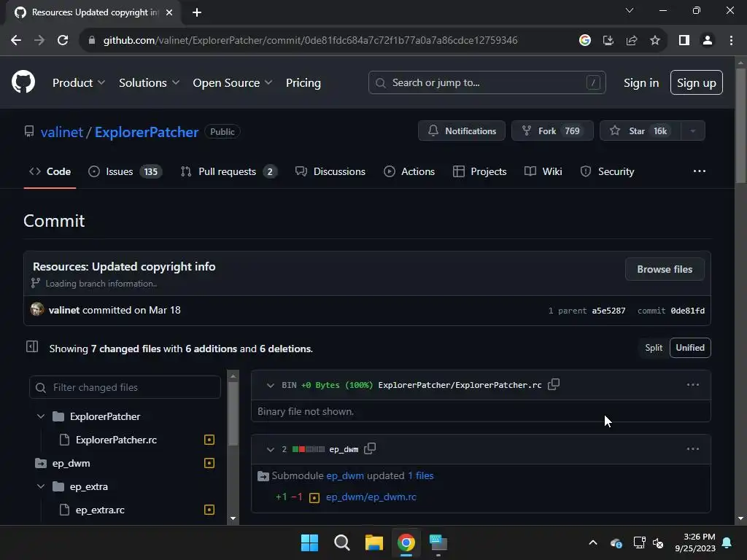Open the Chrome profile avatar icon

click(x=708, y=41)
